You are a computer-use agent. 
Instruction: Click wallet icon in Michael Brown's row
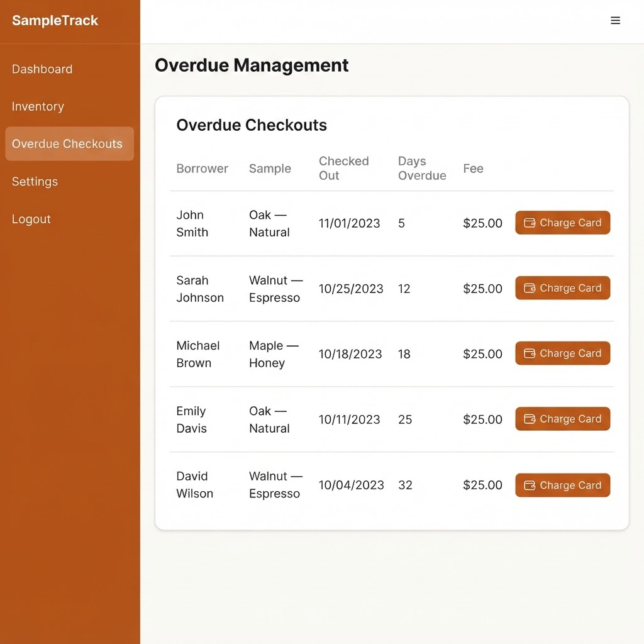coord(530,353)
